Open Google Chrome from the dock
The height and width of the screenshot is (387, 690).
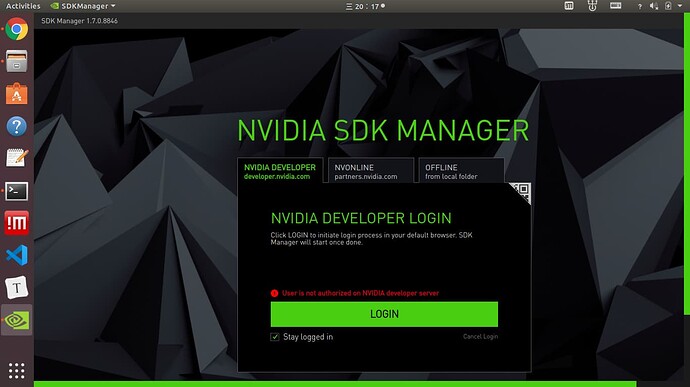(x=17, y=29)
